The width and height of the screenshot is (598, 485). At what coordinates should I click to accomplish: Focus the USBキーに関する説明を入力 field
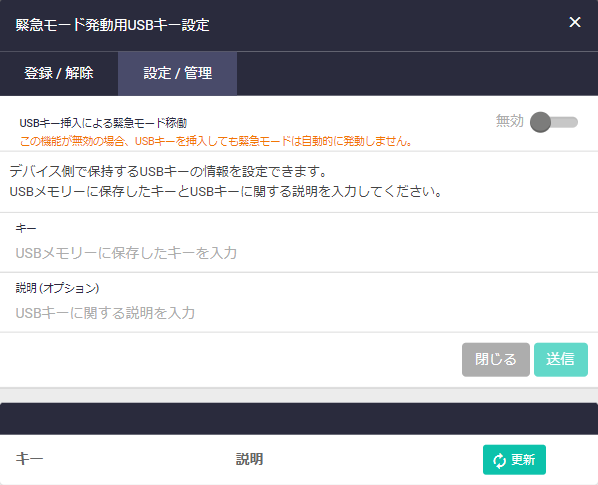(x=299, y=313)
